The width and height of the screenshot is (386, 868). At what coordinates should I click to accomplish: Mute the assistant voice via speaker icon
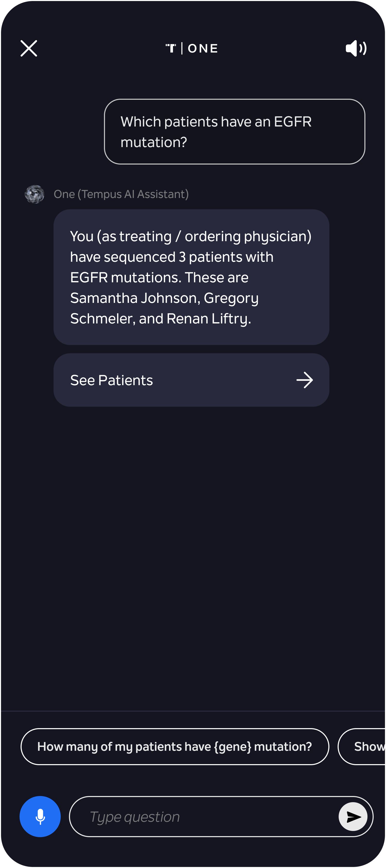356,48
